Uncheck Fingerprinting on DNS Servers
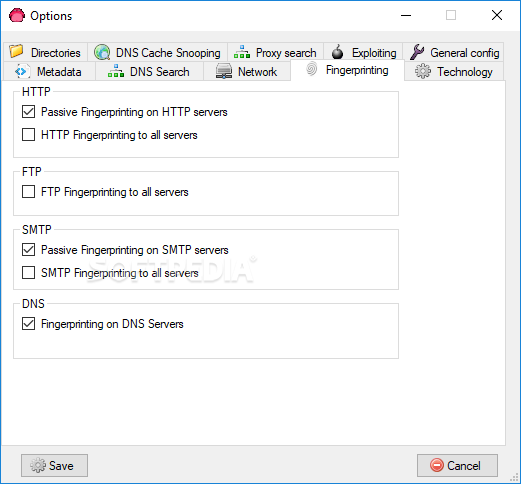Screen dimensions: 521x484 click(28, 324)
